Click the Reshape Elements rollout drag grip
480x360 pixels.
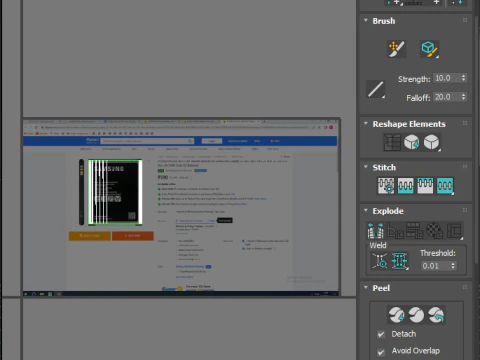tap(465, 123)
